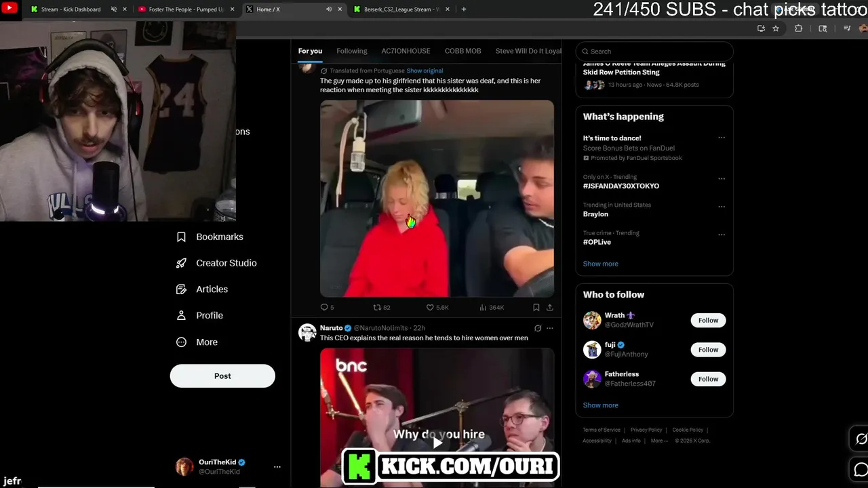Open Creator Studio rocket icon

pos(181,263)
